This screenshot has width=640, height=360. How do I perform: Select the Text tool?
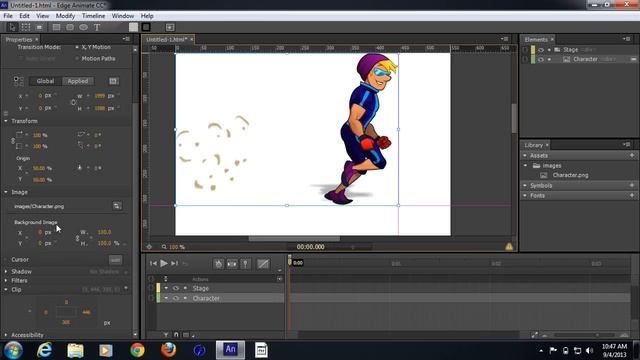point(97,27)
